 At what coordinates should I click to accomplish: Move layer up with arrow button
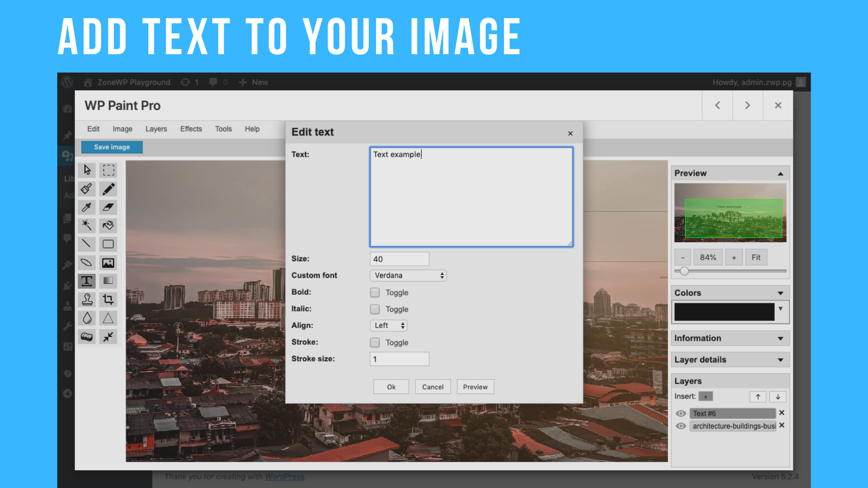click(x=758, y=397)
